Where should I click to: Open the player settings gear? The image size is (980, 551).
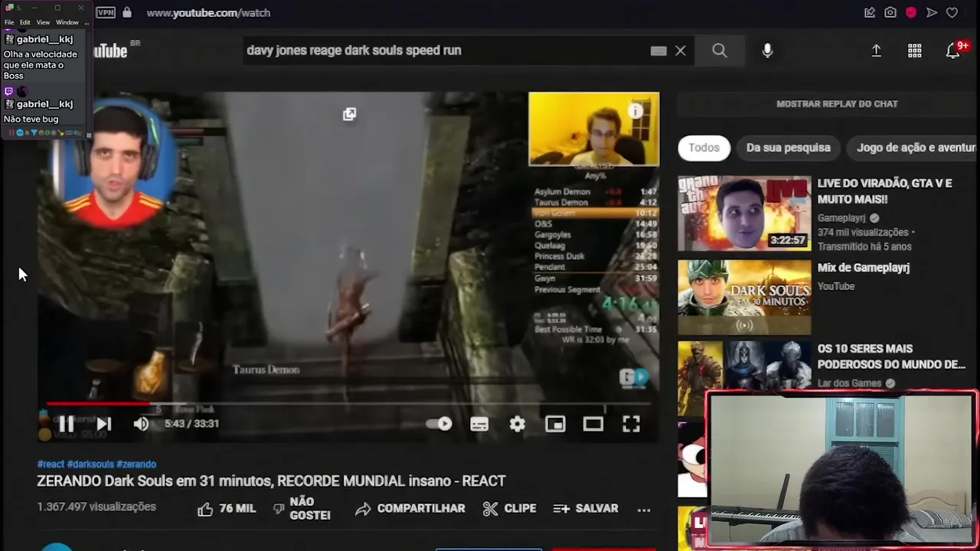[x=518, y=424]
